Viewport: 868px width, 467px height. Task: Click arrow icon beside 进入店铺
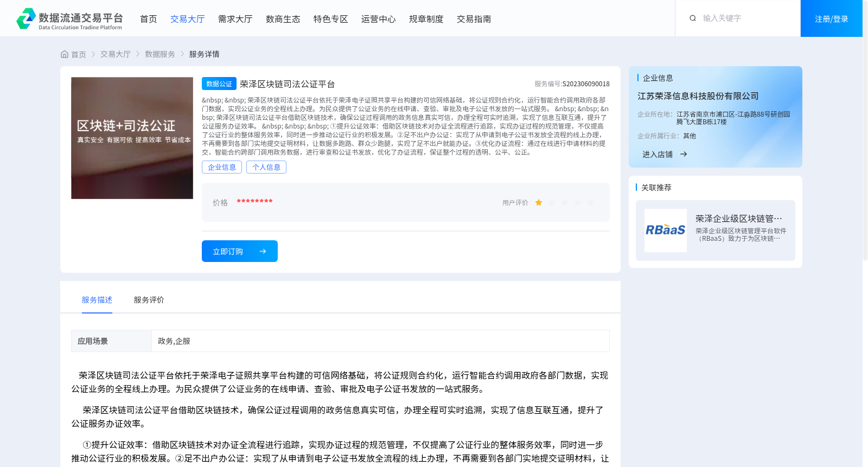(684, 154)
